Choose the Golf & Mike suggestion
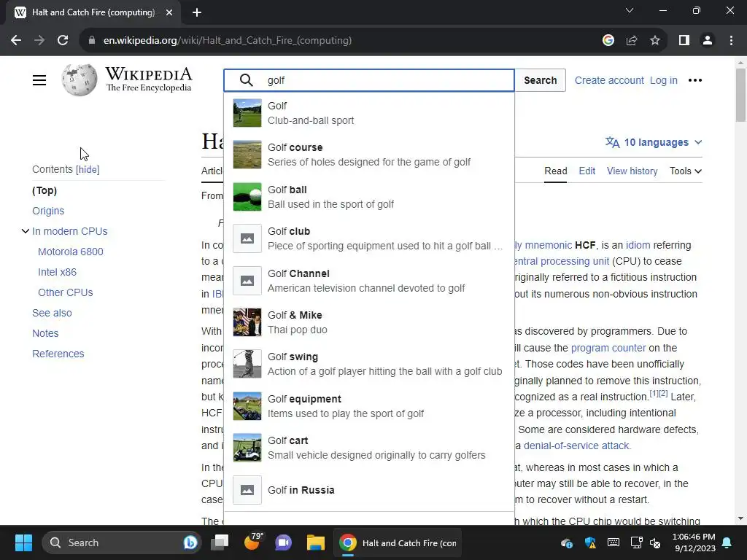 (368, 322)
